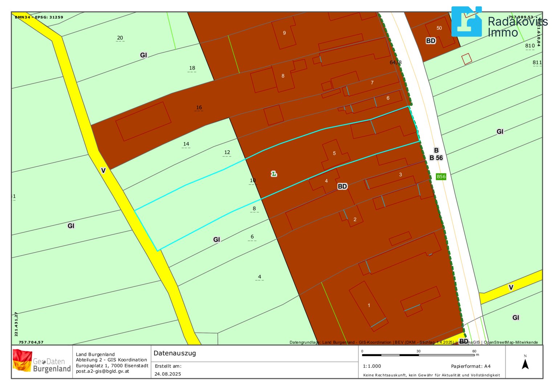Click the GeoDaten Burgenland flag logo

(22, 360)
